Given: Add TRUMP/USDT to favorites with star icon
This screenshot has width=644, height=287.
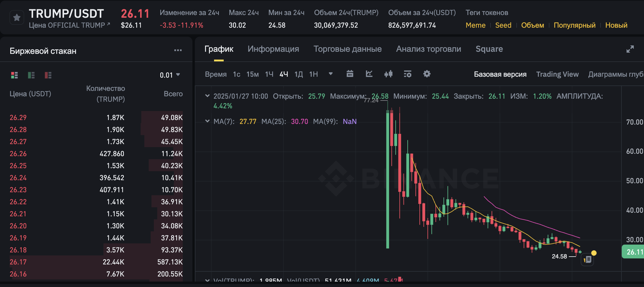Looking at the screenshot, I should (17, 18).
